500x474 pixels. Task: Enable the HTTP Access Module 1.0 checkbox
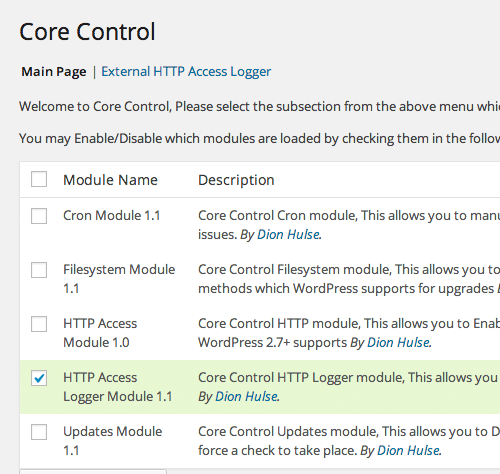click(39, 324)
